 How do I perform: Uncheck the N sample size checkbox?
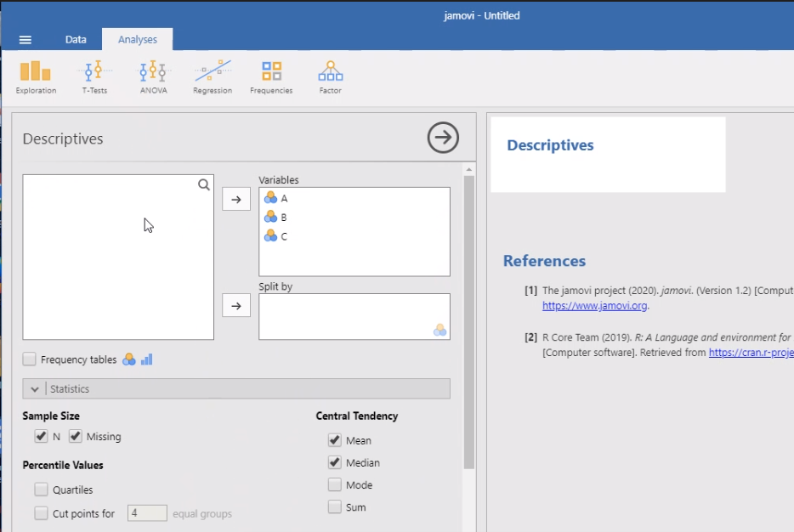41,436
